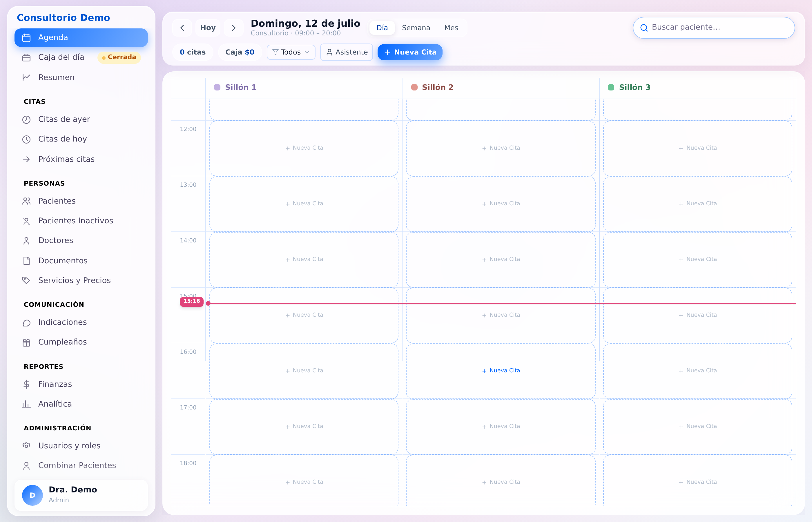Click the 0 citas counter pill
Screen dimensions: 812x522
pos(193,52)
